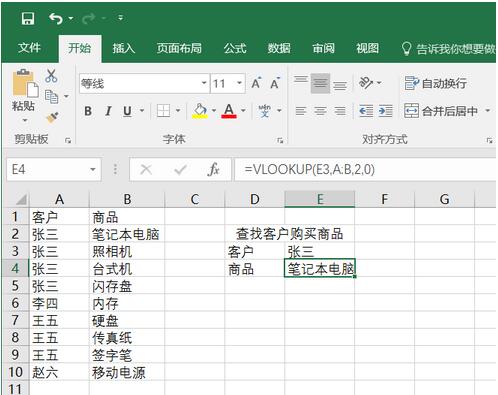Switch to the 插入 tab
This screenshot has width=498, height=395.
[x=124, y=48]
